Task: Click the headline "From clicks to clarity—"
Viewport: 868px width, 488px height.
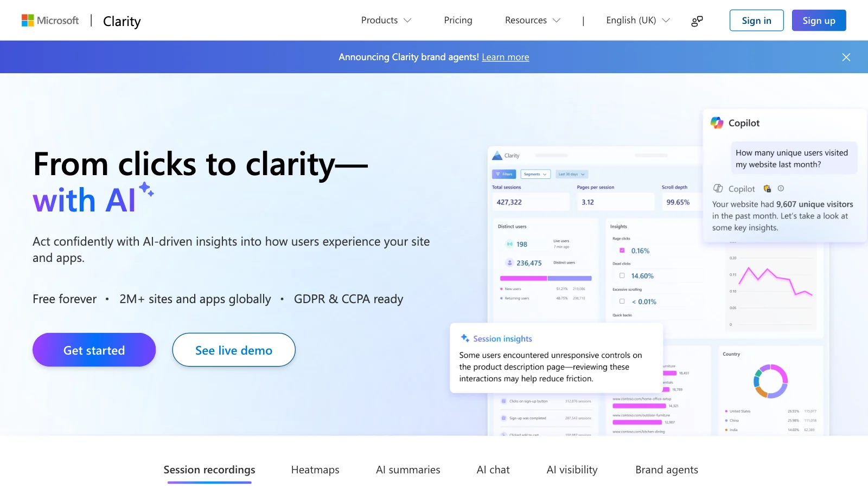Action: tap(201, 164)
